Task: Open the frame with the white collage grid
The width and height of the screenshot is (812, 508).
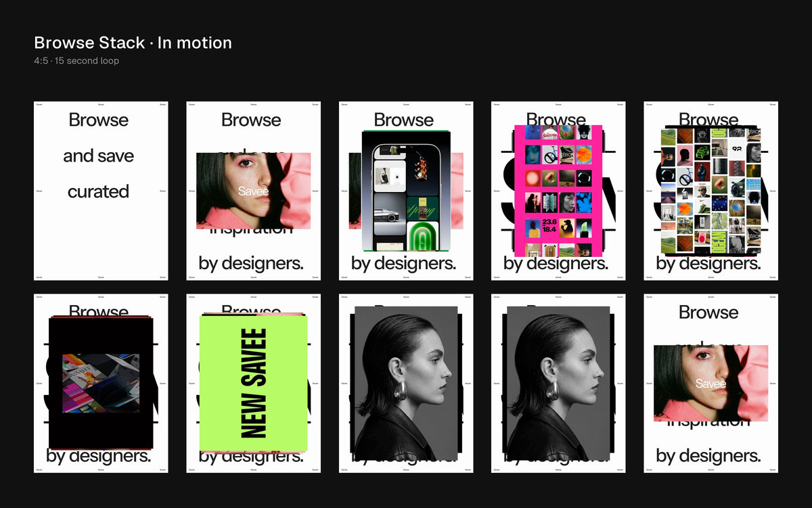Action: pyautogui.click(x=710, y=191)
